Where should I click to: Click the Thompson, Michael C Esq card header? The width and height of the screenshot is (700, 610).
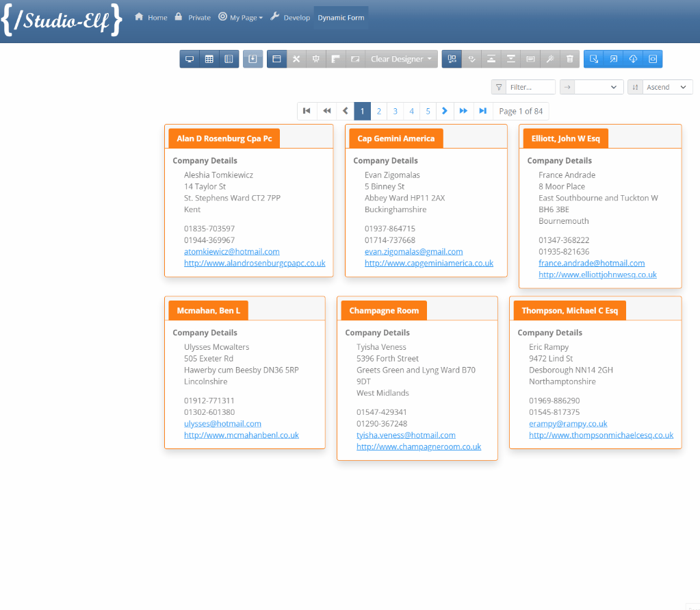click(x=569, y=311)
